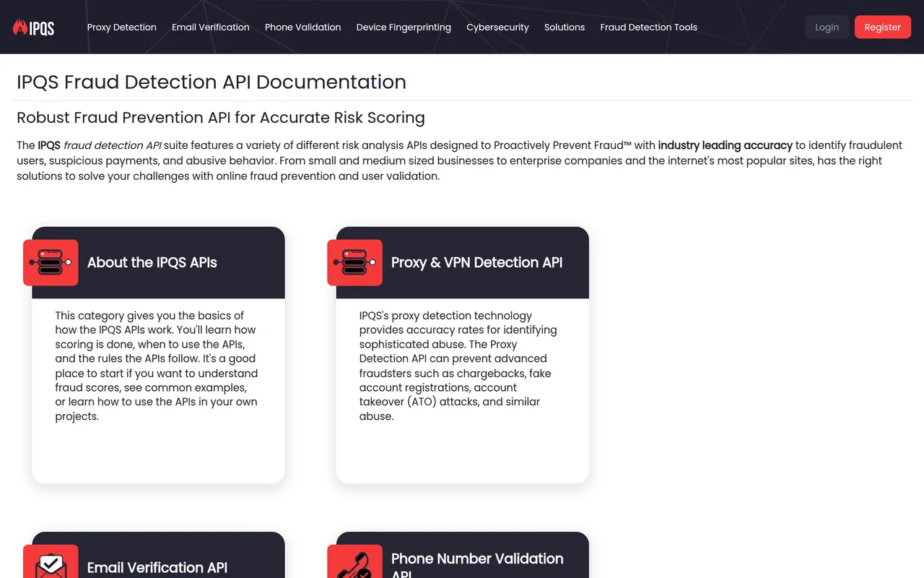Click the Email Verification envelope icon
Screen dimensions: 924x578
coord(51,561)
